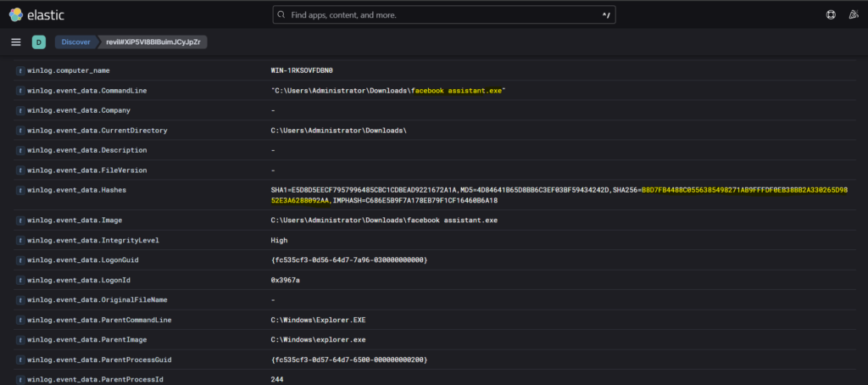Click the type icon beside winlog.event_data.LogonId
The height and width of the screenshot is (385, 868).
pos(19,280)
